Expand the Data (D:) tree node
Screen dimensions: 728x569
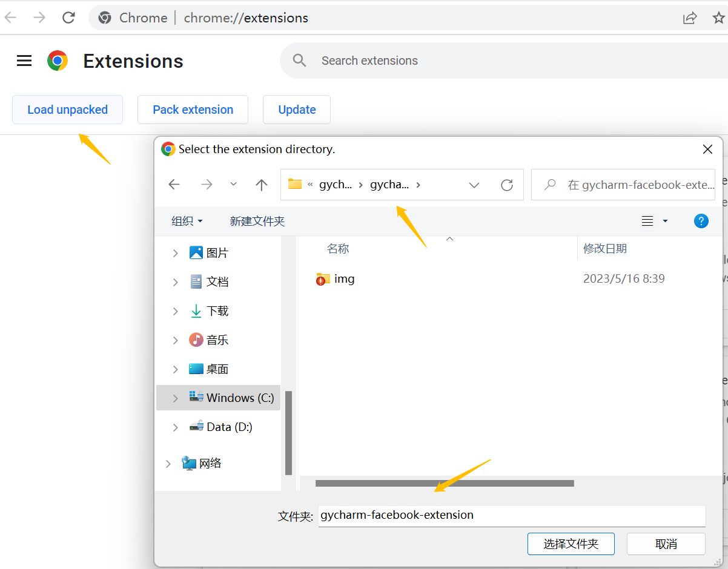click(x=175, y=427)
